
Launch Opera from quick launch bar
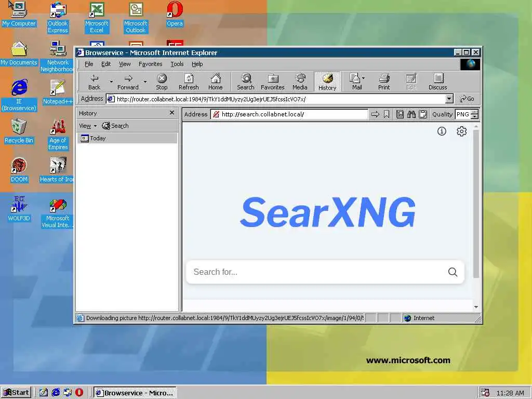79,393
